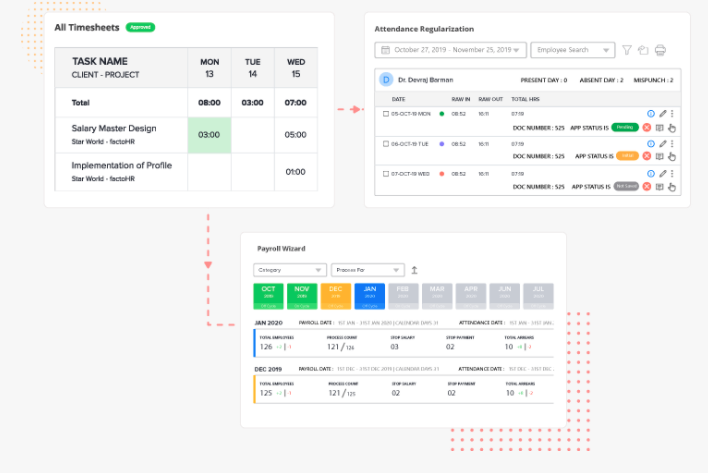708x473 pixels.
Task: Click the TUE 14 column header
Action: coord(252,68)
